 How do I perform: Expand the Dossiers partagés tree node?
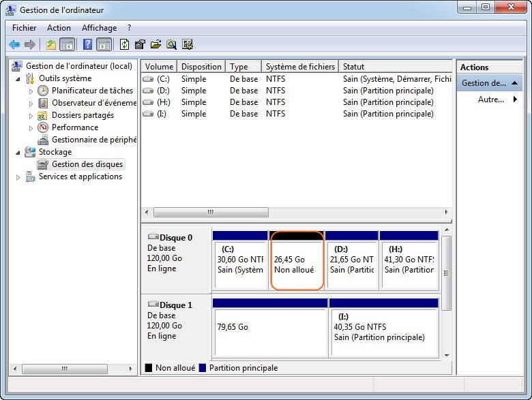click(31, 115)
